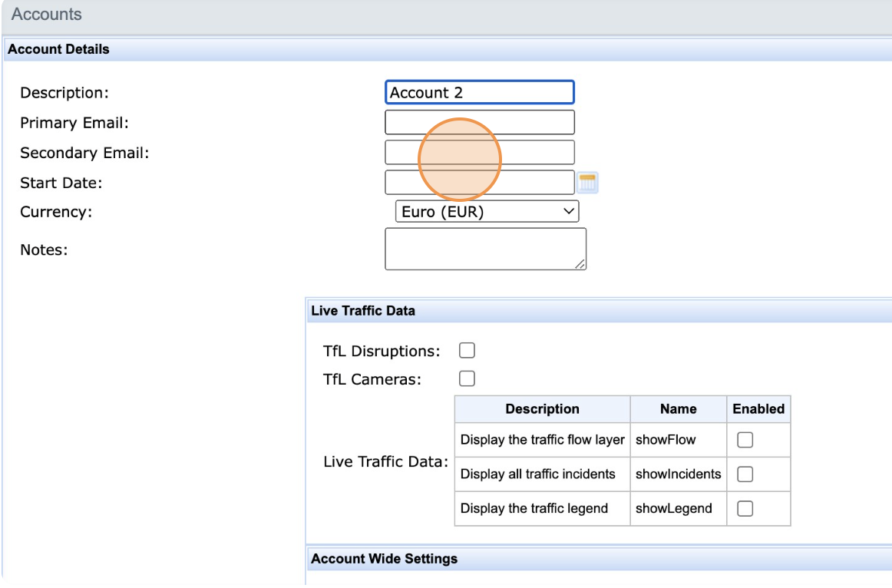Click the Description column header in table

pyautogui.click(x=542, y=409)
